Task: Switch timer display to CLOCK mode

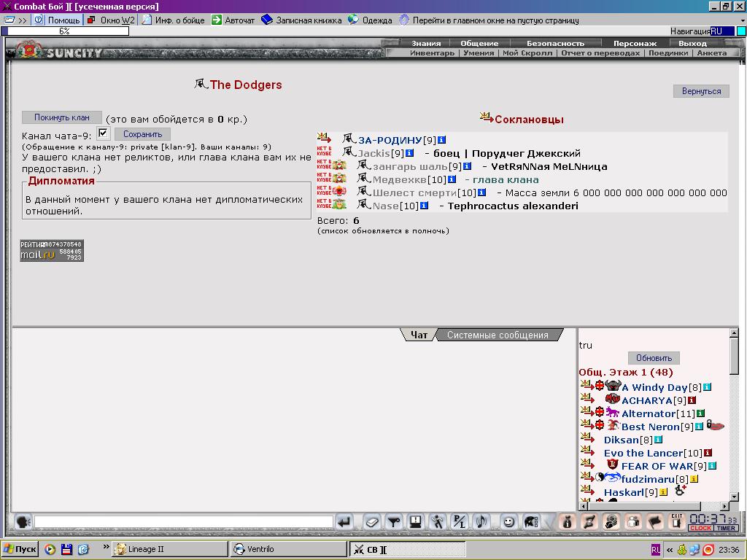Action: point(700,528)
